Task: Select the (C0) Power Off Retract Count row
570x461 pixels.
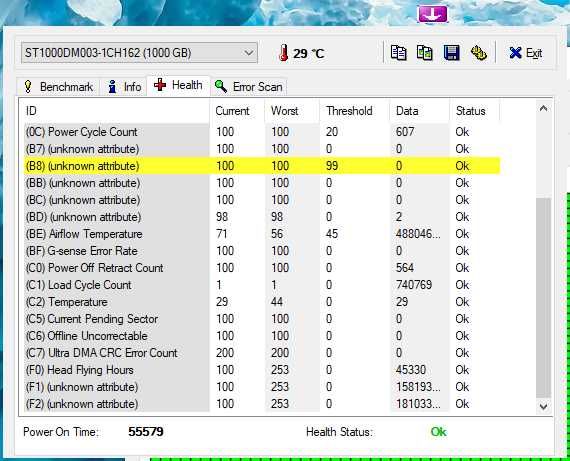Action: pyautogui.click(x=262, y=268)
